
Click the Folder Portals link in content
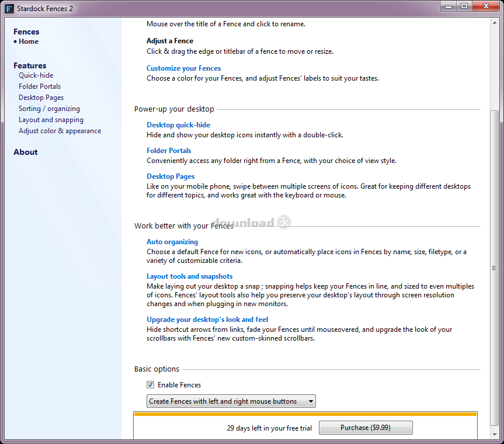click(x=169, y=151)
